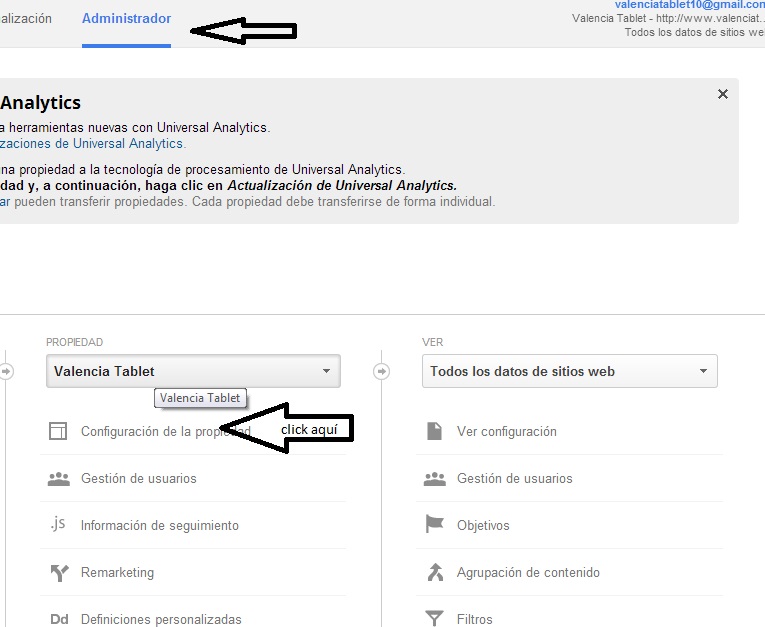Click the Configuración de la propiedad layout icon

(58, 431)
